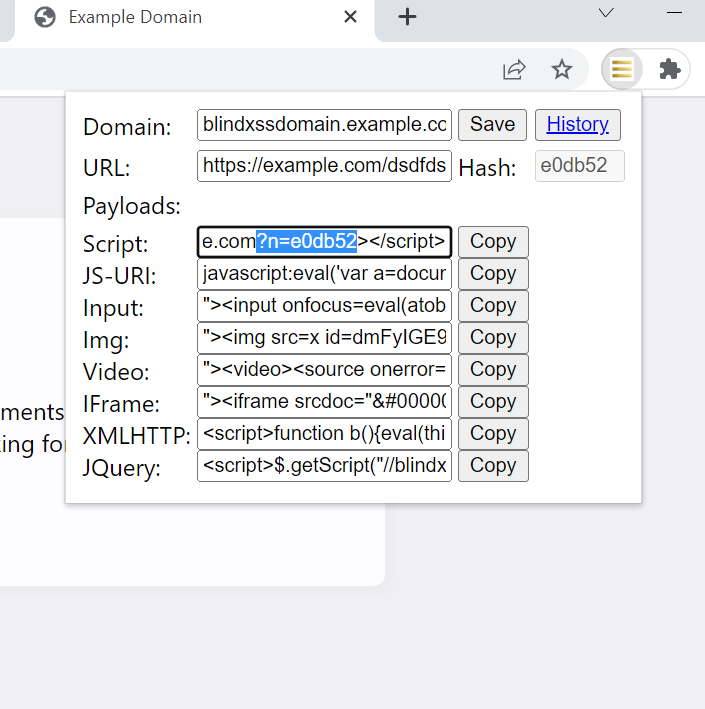This screenshot has height=709, width=705.
Task: Copy the Input payload
Action: click(x=493, y=306)
